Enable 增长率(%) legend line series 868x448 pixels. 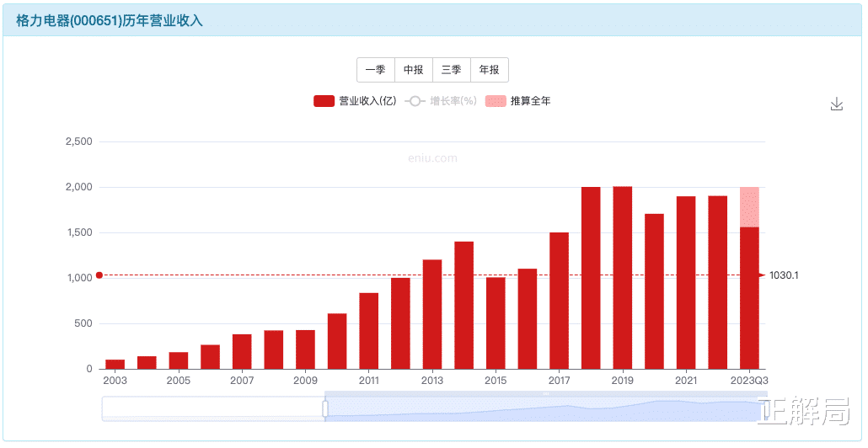pyautogui.click(x=441, y=101)
